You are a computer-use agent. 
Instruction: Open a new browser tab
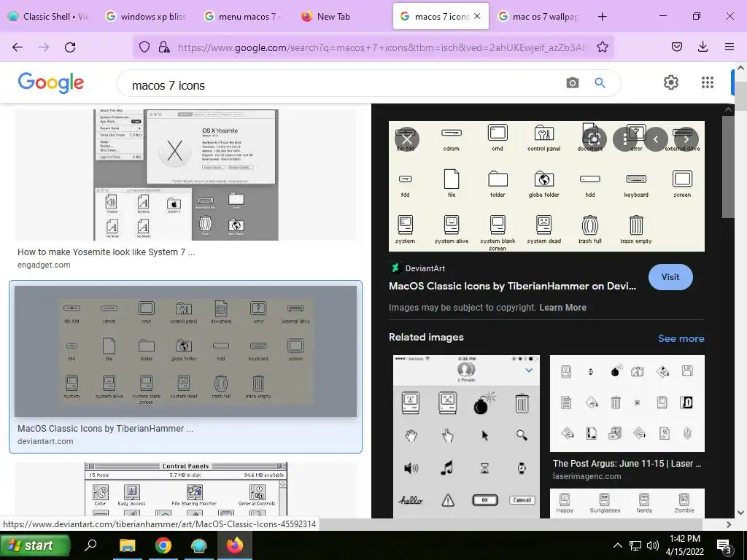tap(602, 17)
